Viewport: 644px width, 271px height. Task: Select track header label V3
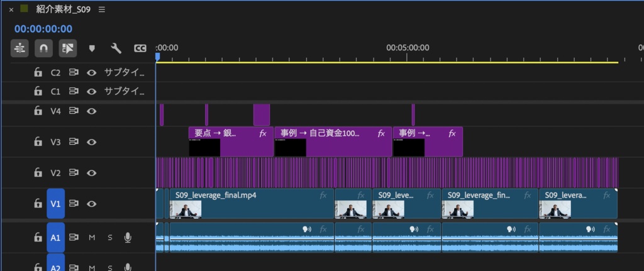(55, 141)
